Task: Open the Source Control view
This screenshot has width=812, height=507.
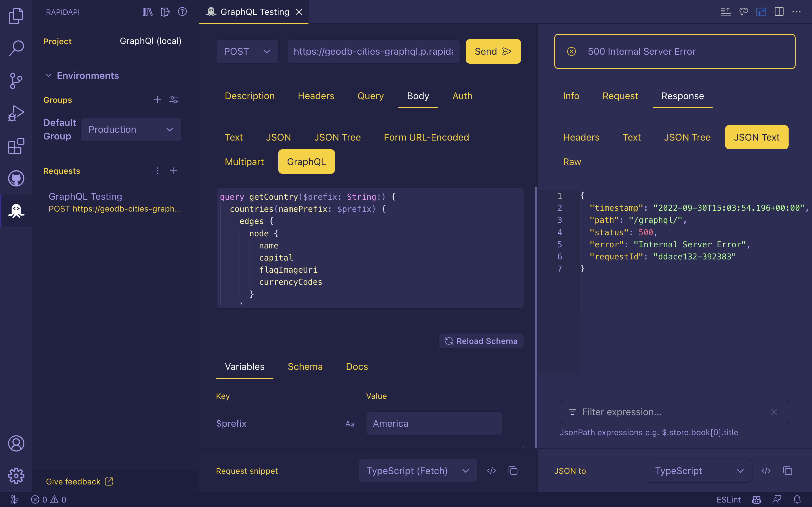Action: (16, 81)
